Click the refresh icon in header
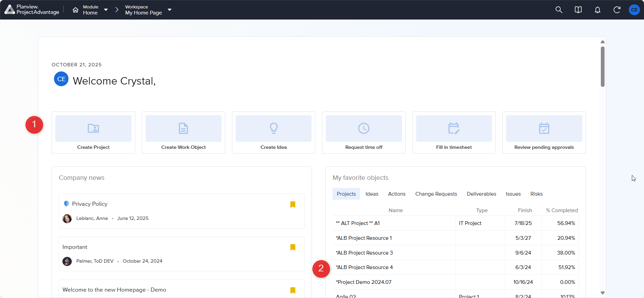Viewport: 644px width, 298px height. [617, 10]
